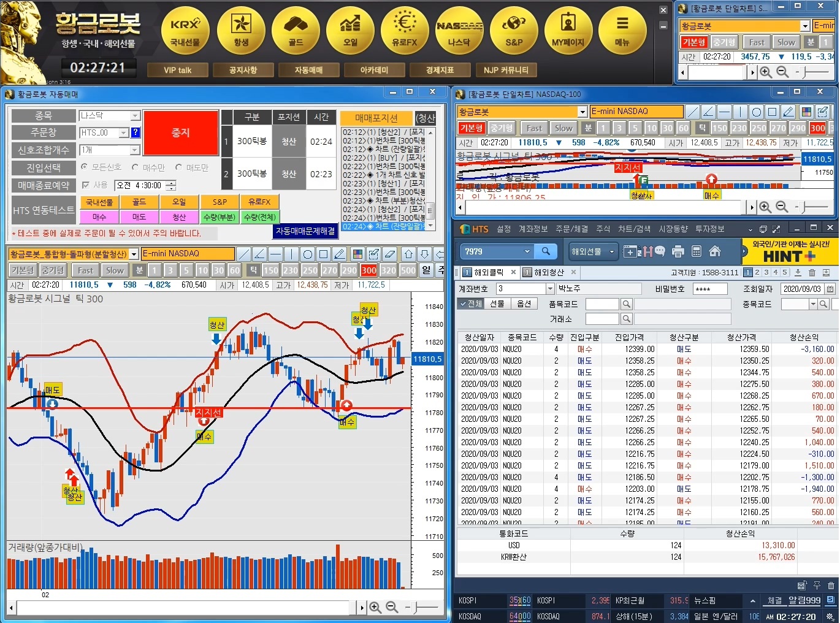Click the red 중지 stop button
Viewport: 840px width, 623px height.
point(181,132)
